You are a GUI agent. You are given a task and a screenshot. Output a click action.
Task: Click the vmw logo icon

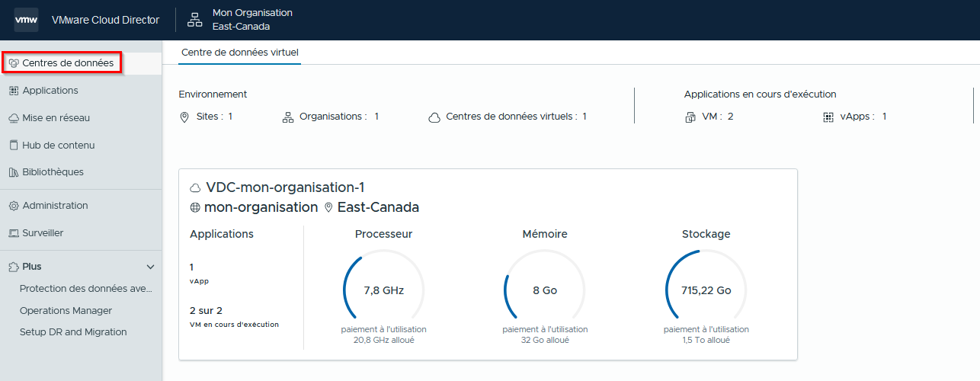(26, 20)
